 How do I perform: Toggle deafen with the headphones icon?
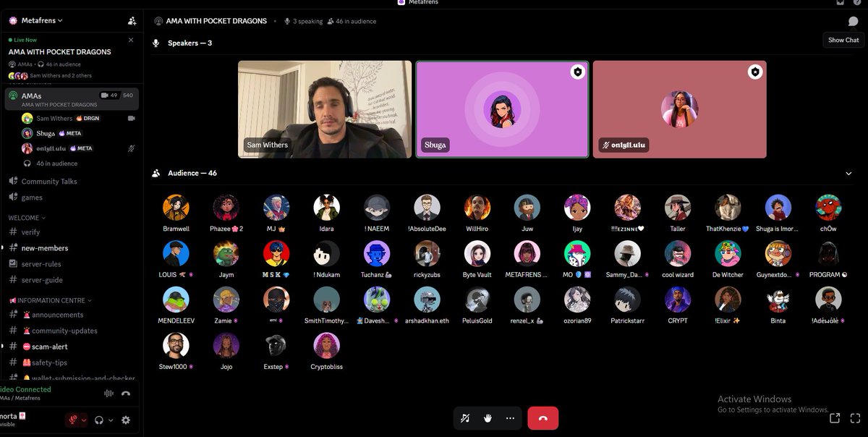(x=99, y=420)
